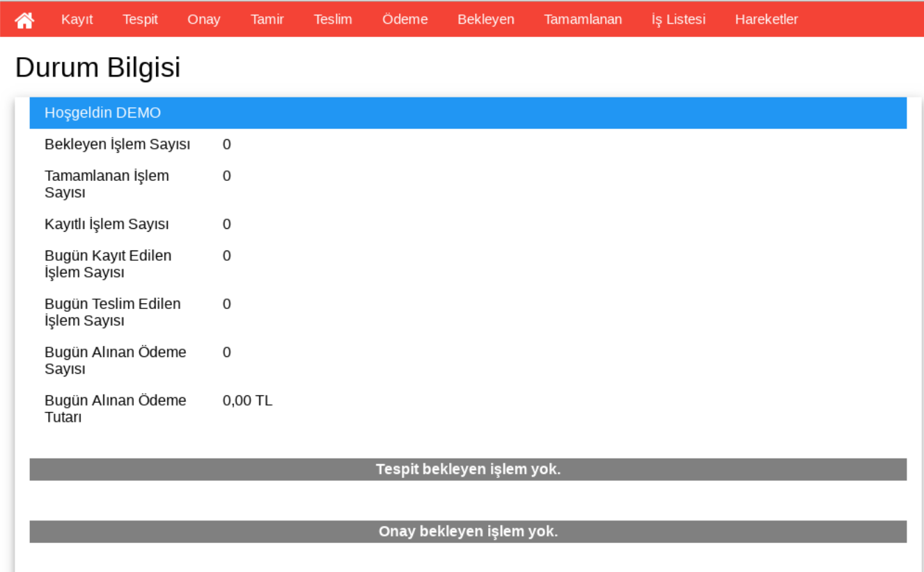This screenshot has height=572, width=924.
Task: Open İş Listesi from the navbar
Action: (678, 19)
